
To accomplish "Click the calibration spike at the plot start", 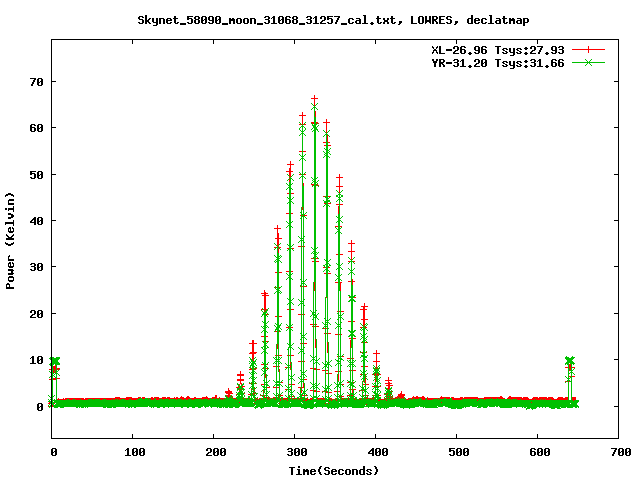I will (54, 380).
